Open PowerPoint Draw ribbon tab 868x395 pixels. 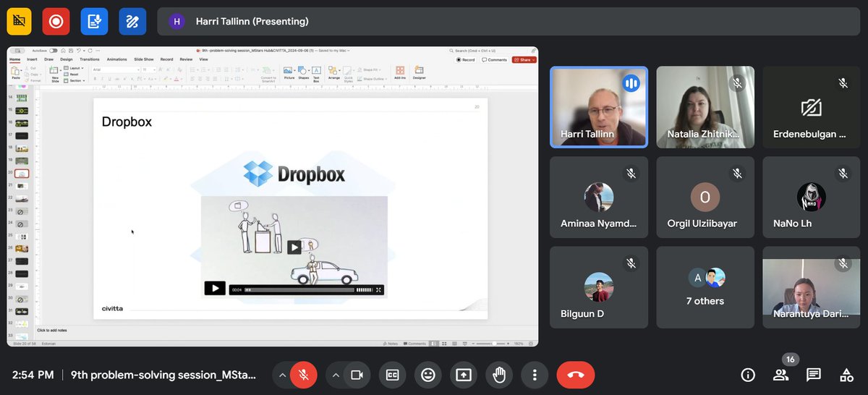tap(48, 59)
